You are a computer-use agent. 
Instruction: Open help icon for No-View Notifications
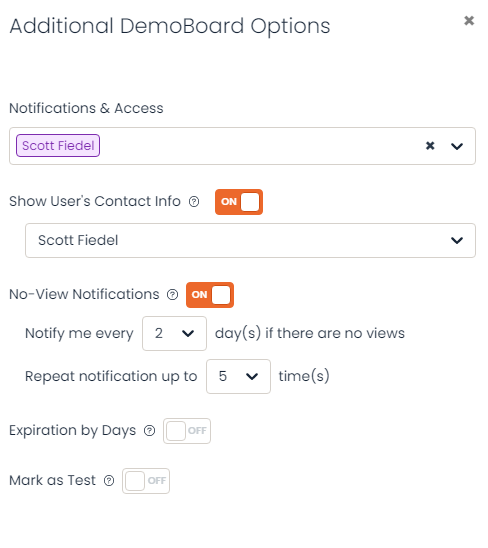click(x=172, y=295)
